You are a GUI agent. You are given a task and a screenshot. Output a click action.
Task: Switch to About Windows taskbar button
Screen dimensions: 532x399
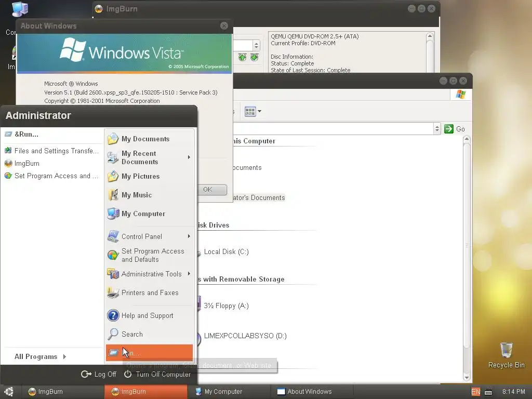(x=312, y=392)
